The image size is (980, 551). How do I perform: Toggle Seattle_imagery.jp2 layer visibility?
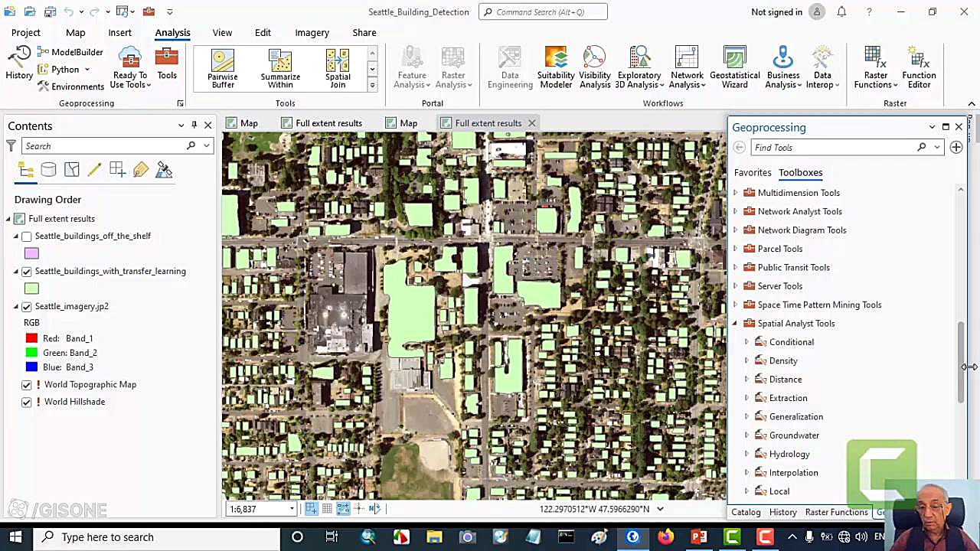(x=27, y=307)
